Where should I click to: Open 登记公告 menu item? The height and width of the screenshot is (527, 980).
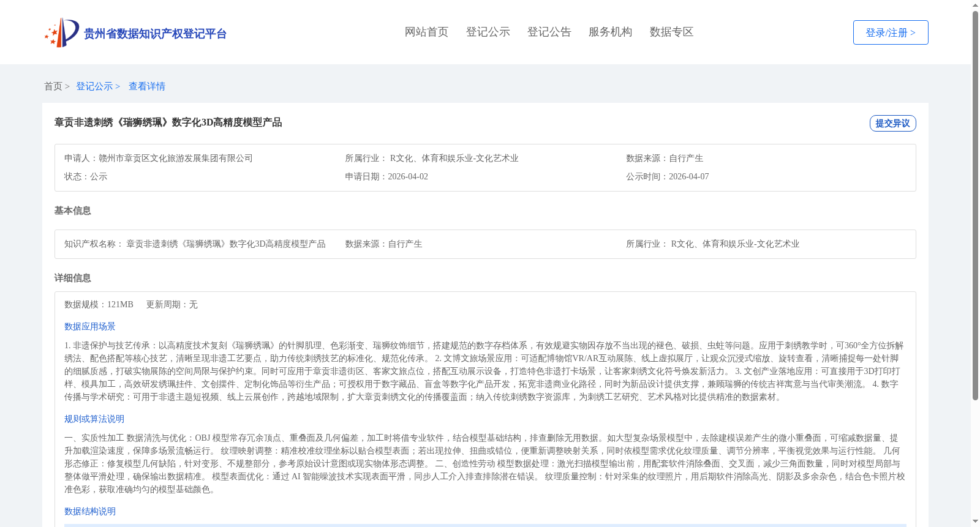point(549,32)
